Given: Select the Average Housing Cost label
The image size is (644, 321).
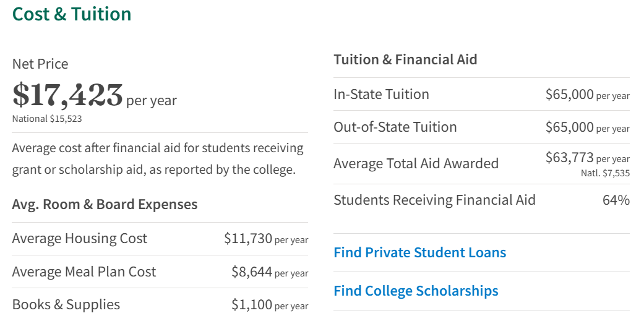Looking at the screenshot, I should point(80,238).
